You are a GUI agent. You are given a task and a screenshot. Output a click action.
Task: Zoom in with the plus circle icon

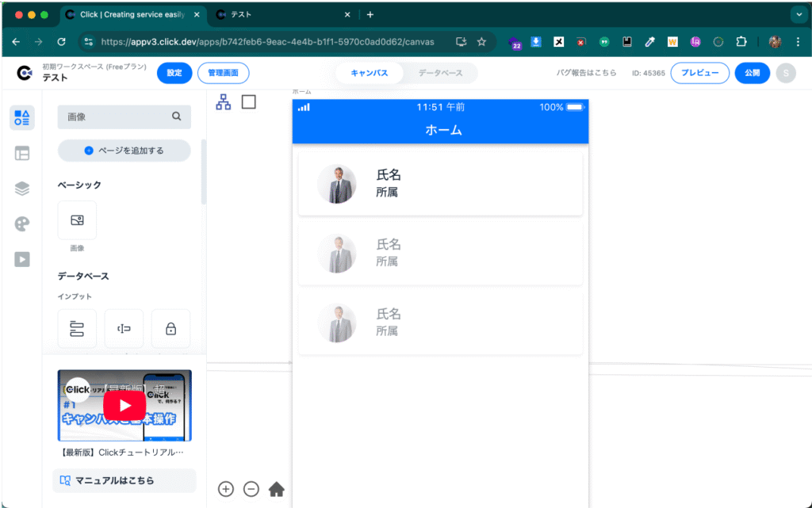226,489
